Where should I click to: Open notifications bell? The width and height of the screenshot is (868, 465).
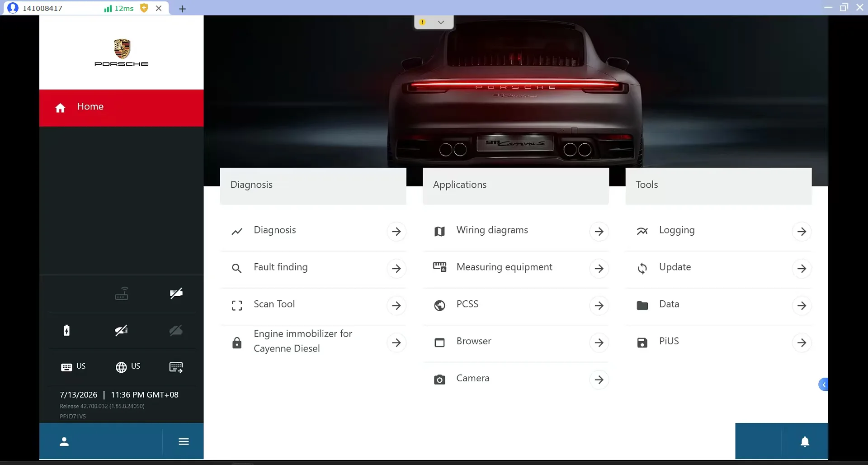click(x=805, y=441)
